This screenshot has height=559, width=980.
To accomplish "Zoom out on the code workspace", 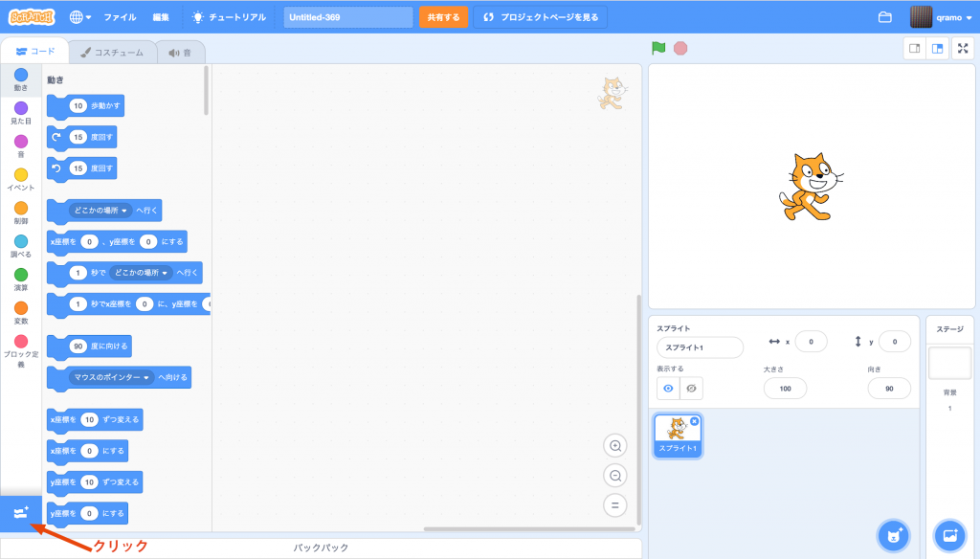I will [x=616, y=476].
